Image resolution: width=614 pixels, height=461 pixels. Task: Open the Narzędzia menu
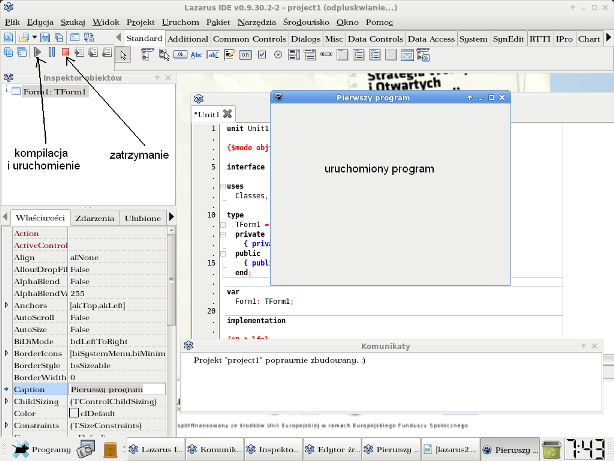click(257, 22)
